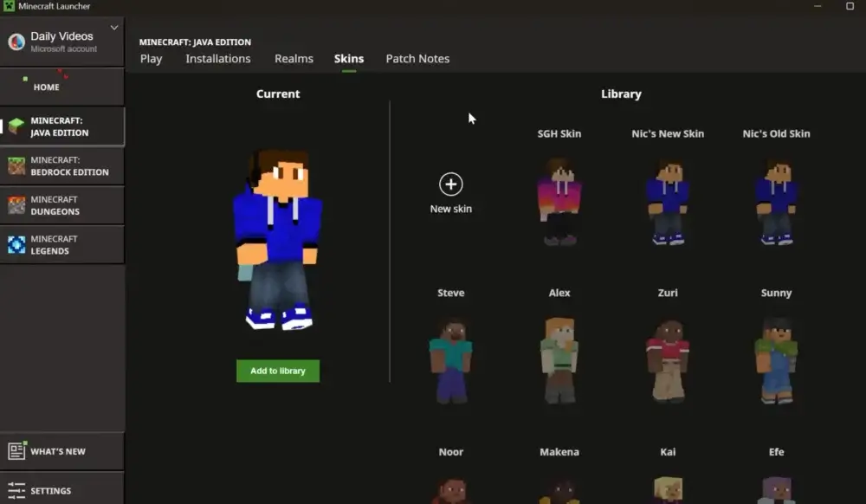Viewport: 866px width, 504px height.
Task: Click the "Efe" skin name label
Action: 777,451
